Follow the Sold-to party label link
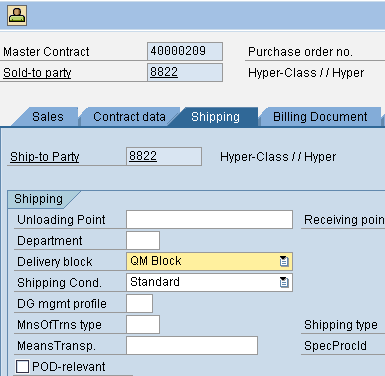This screenshot has height=376, width=385. coord(37,73)
